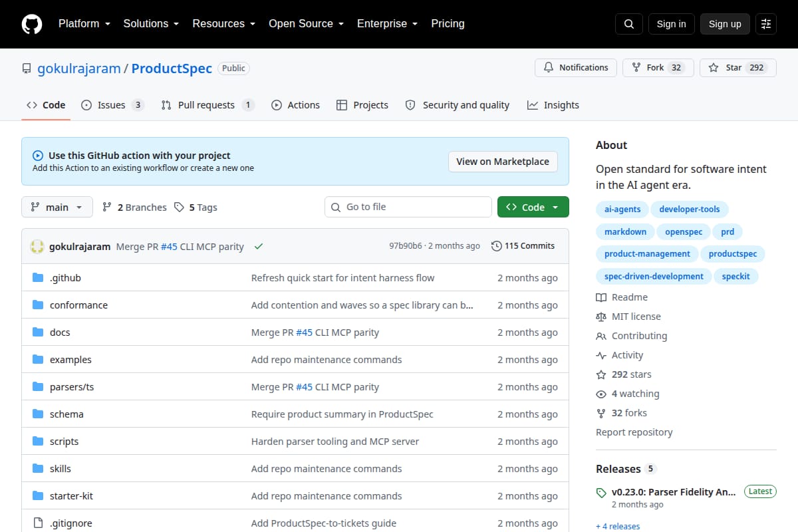Open the main branch selector dropdown
This screenshot has width=798, height=532.
click(57, 207)
